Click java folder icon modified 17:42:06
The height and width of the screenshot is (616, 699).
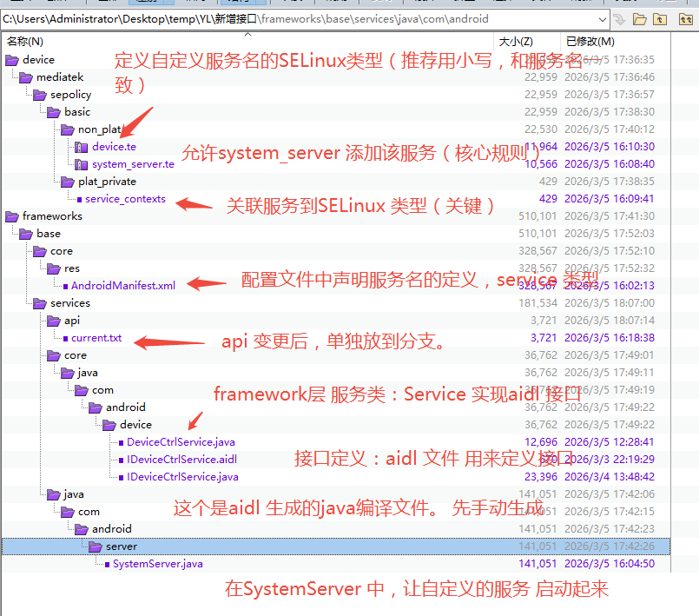tap(54, 494)
